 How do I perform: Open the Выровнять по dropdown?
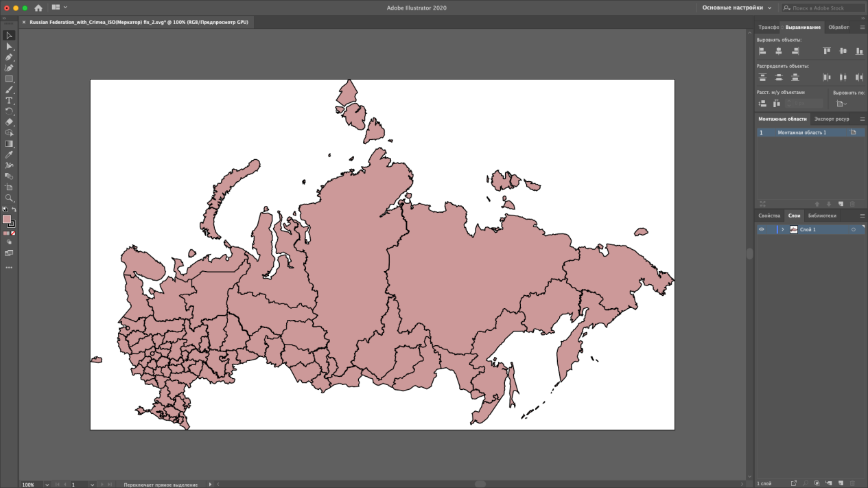coord(841,104)
